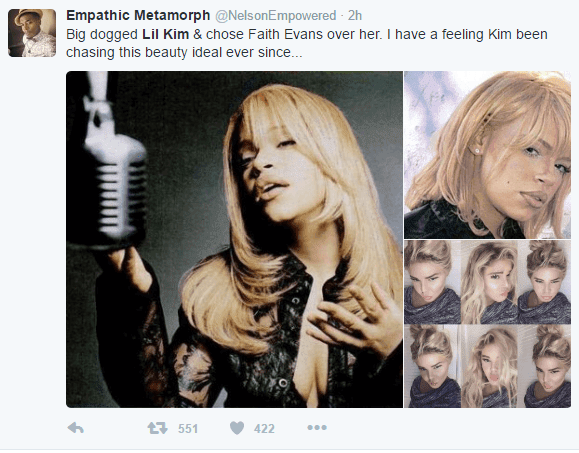Image resolution: width=579 pixels, height=453 pixels.
Task: Open the @NelsonEmpowered handle link
Action: coord(275,16)
